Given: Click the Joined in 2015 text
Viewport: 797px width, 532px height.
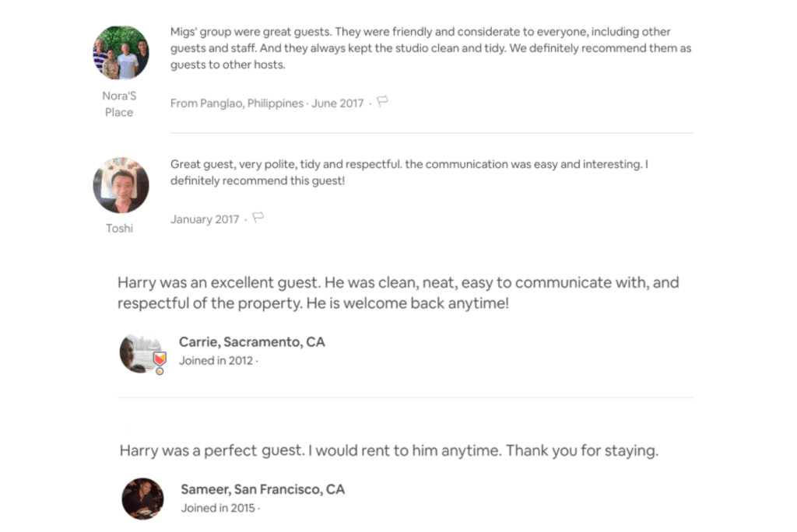Looking at the screenshot, I should tap(218, 508).
